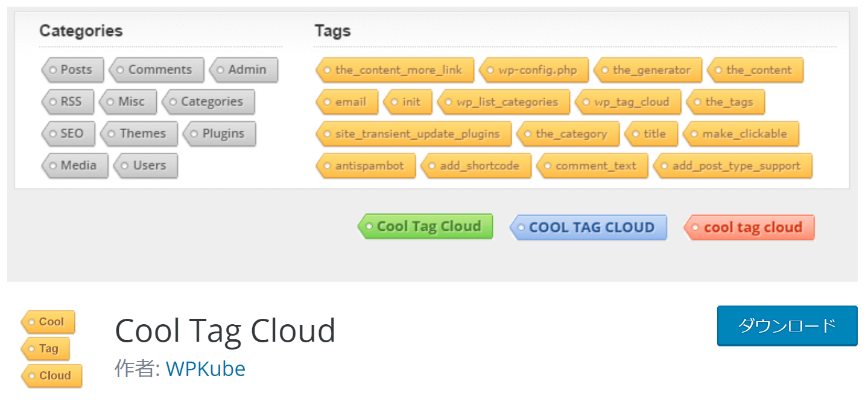Viewport: 868px width, 411px height.
Task: Click the green Cool Tag Cloud tag
Action: point(425,227)
